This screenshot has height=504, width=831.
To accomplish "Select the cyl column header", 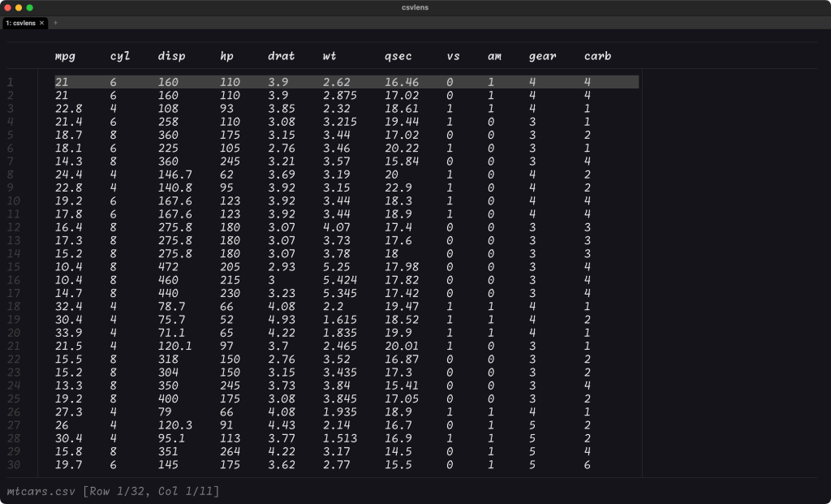I will pos(120,57).
